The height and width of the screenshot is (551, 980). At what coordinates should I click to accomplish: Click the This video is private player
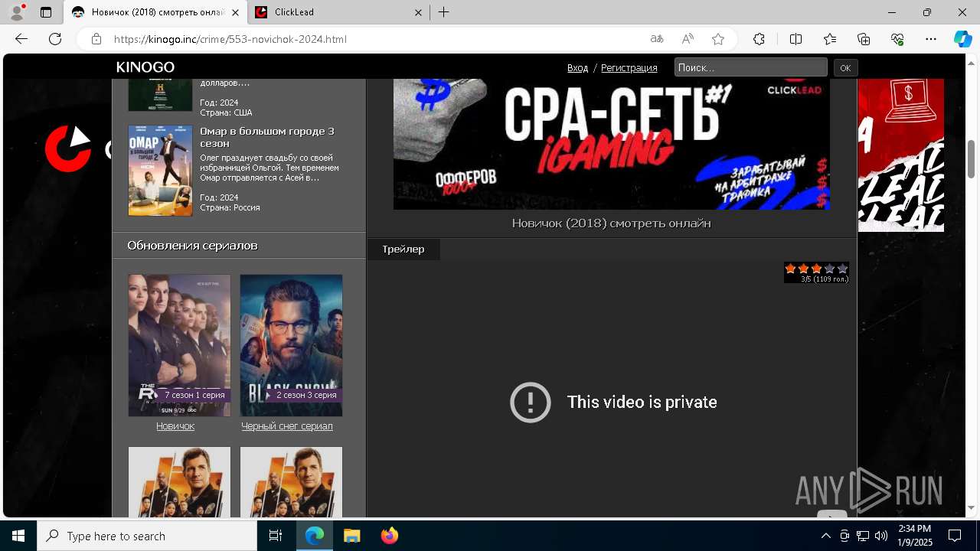(x=611, y=389)
